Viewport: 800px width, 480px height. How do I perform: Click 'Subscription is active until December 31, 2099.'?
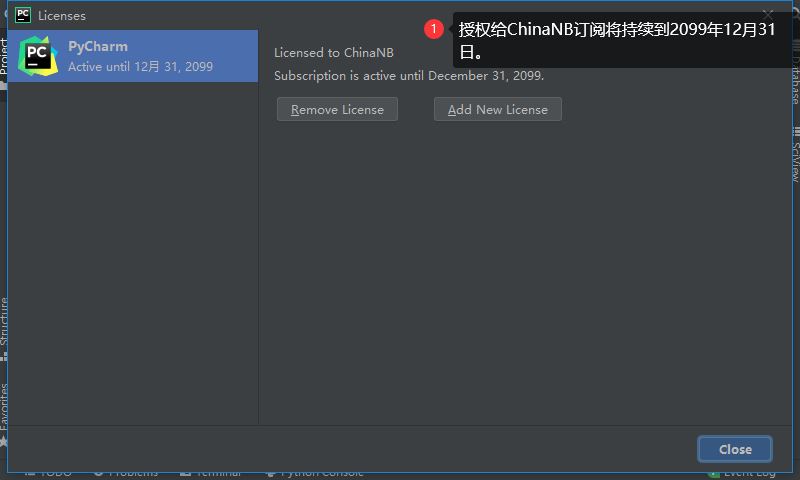tap(409, 75)
